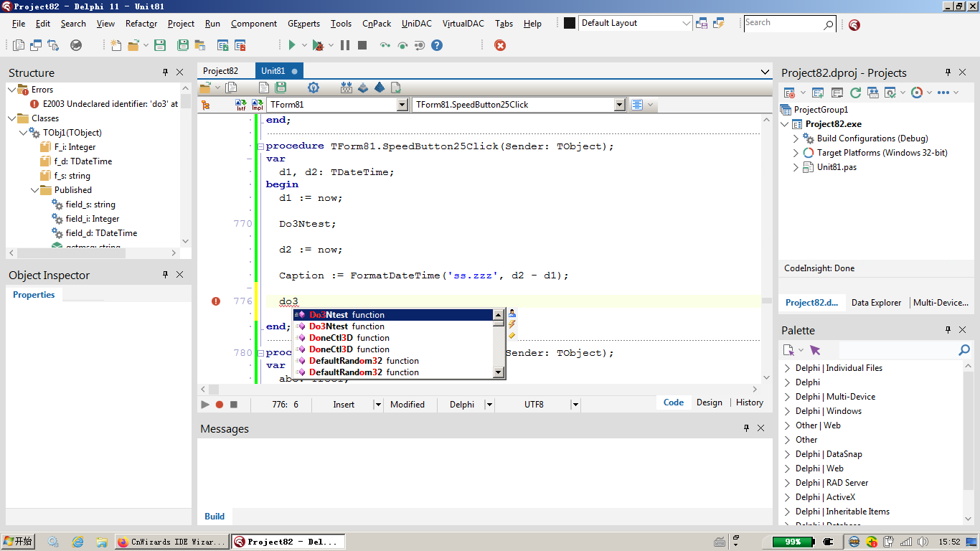Click the Save Desktop layout icon
The image size is (980, 551).
pos(702,23)
